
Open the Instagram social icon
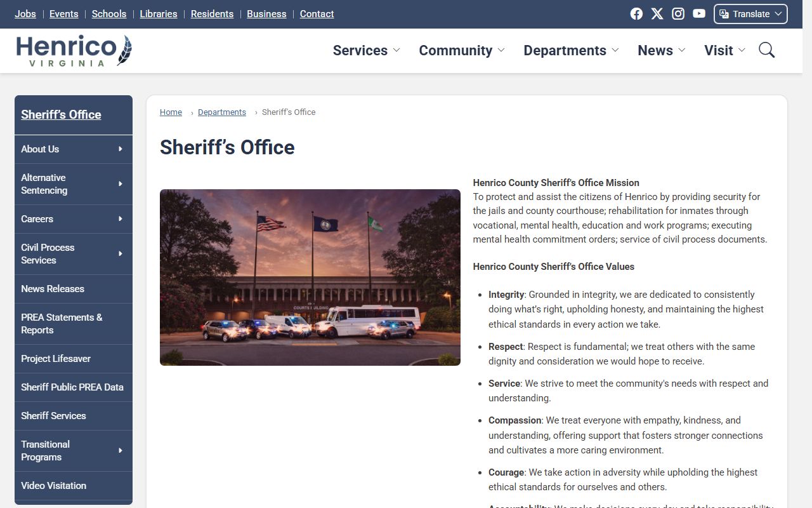tap(678, 14)
